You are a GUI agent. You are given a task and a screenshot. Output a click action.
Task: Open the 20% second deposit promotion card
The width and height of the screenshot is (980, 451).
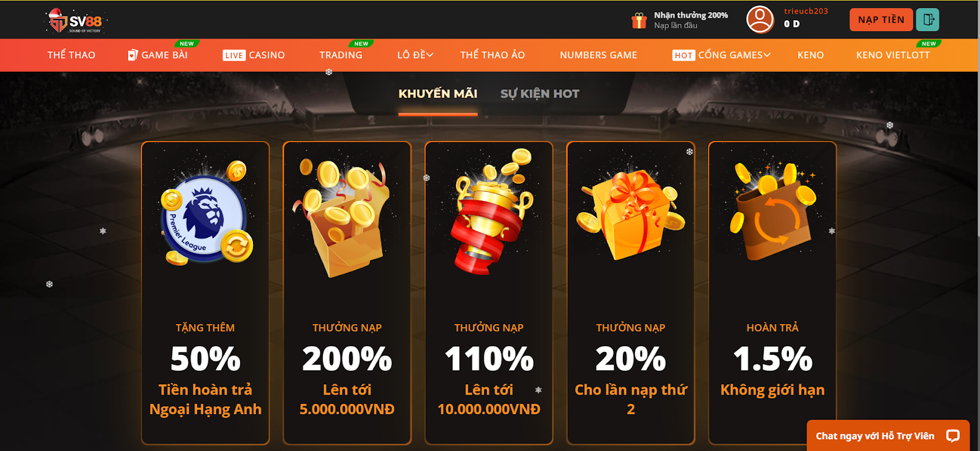(631, 293)
